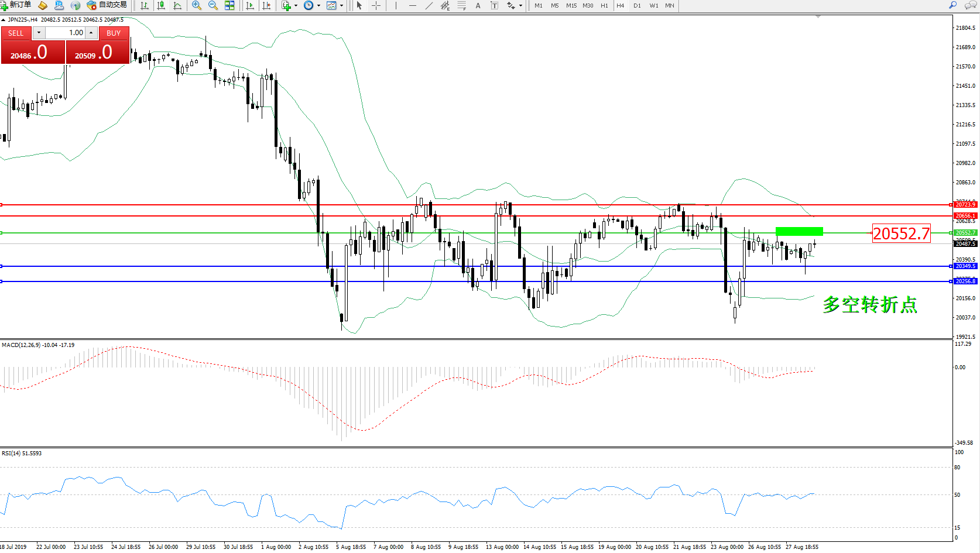Tile chart windows using the grid icon
This screenshot has width=980, height=553.
click(x=229, y=5)
